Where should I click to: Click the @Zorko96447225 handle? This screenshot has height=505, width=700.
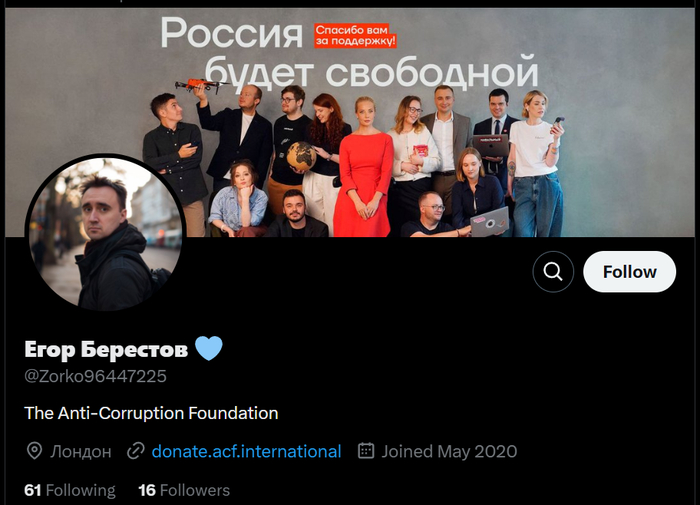click(96, 376)
